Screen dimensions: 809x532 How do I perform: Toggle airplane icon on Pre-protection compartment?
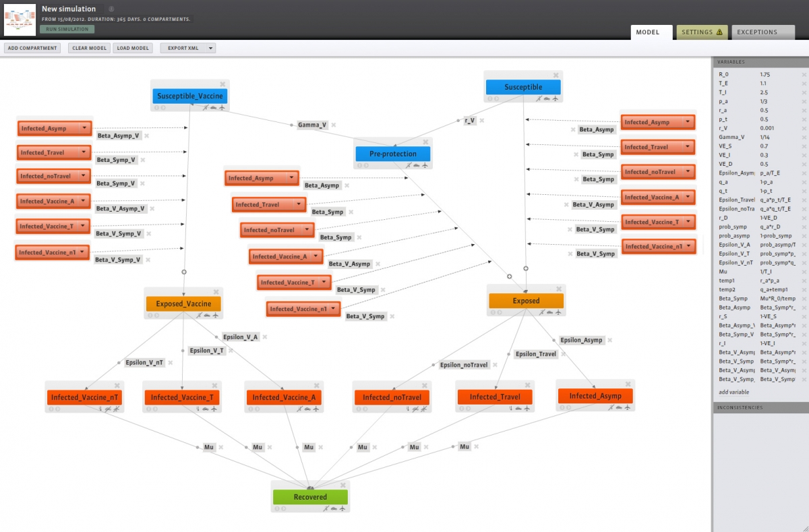point(425,165)
